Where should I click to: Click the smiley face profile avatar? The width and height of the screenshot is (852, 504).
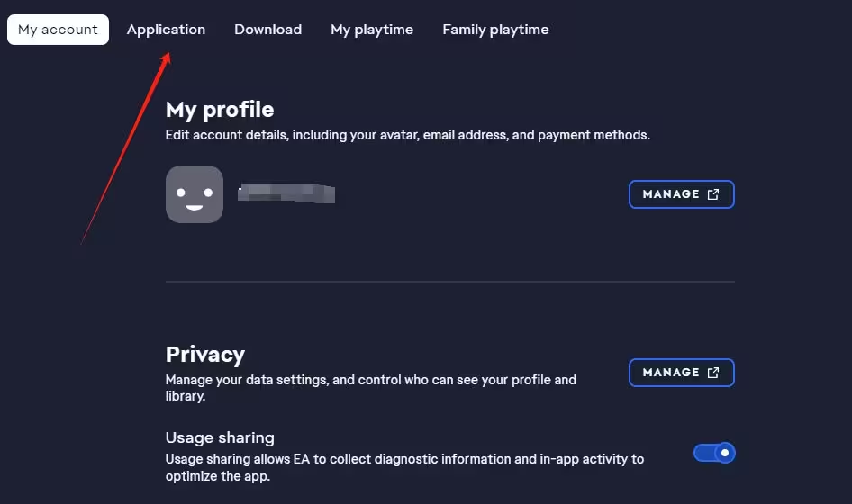point(195,194)
